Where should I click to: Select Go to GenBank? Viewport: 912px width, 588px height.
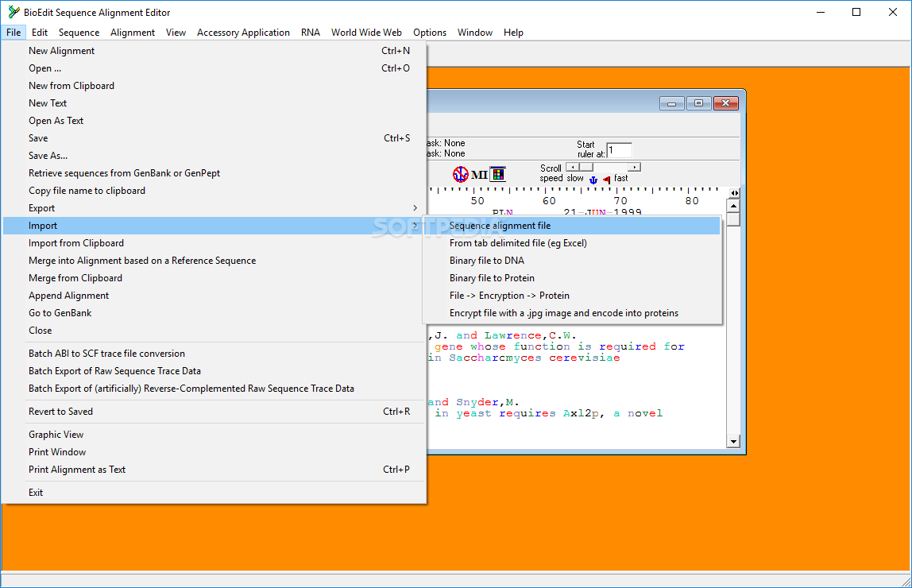click(x=214, y=313)
